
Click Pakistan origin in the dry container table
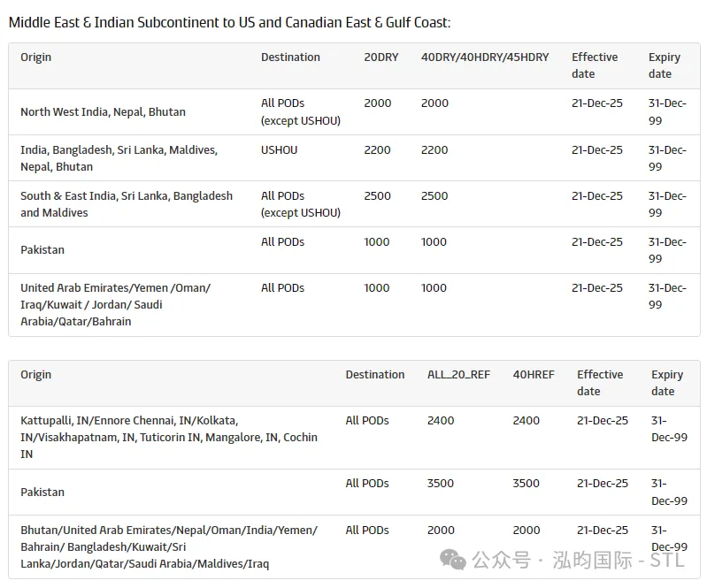coord(42,250)
